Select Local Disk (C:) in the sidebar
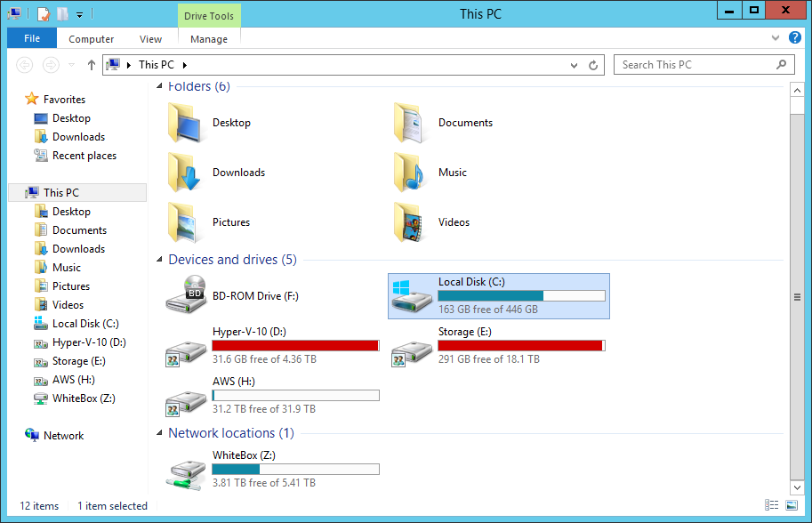This screenshot has height=523, width=812. point(85,323)
